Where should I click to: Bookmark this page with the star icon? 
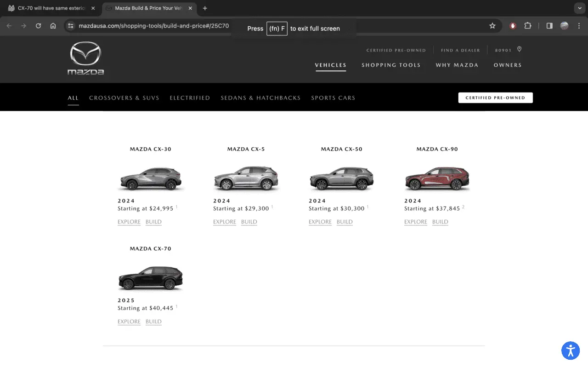(x=492, y=26)
